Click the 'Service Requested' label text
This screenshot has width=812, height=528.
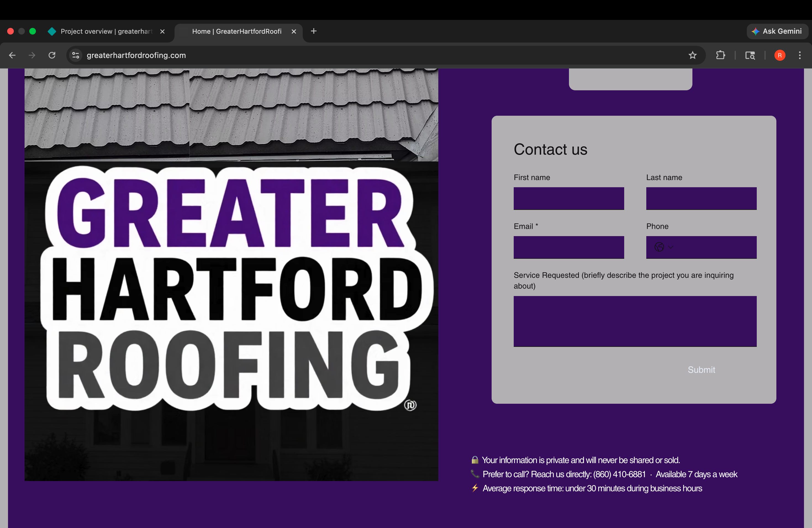click(x=623, y=280)
